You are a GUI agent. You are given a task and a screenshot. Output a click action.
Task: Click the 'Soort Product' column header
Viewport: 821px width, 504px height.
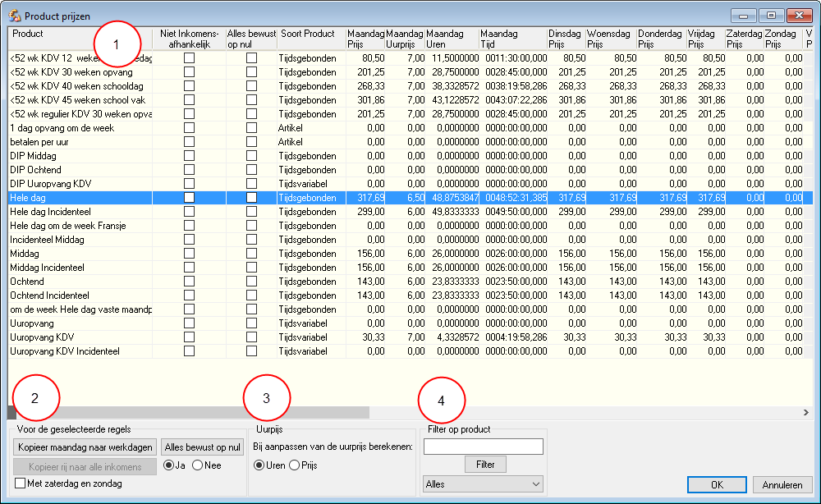click(308, 34)
